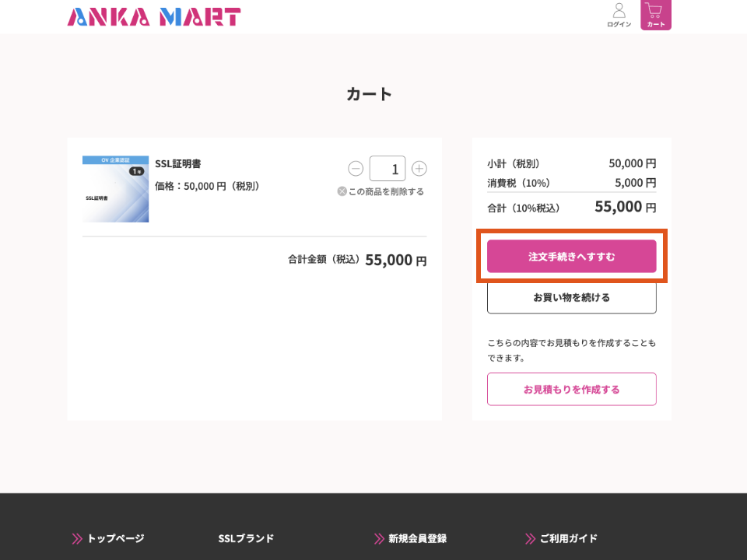Click the SSL証明書 product name

pyautogui.click(x=178, y=164)
